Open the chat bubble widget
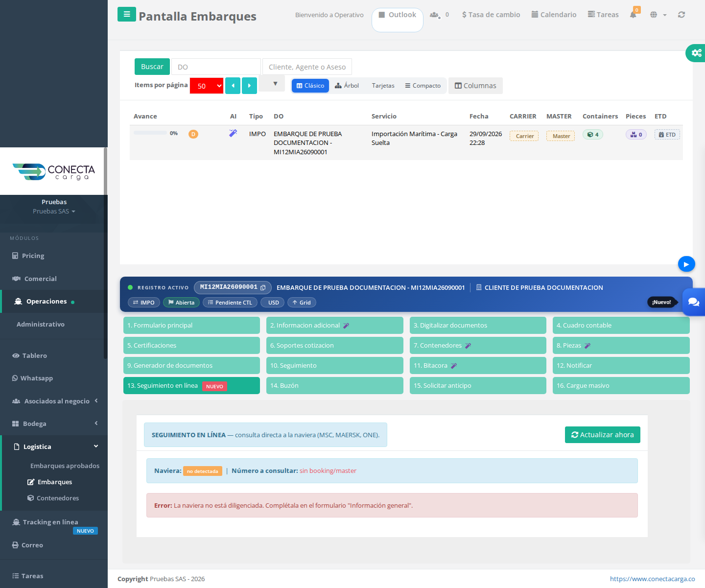Image resolution: width=705 pixels, height=588 pixels. (x=694, y=302)
